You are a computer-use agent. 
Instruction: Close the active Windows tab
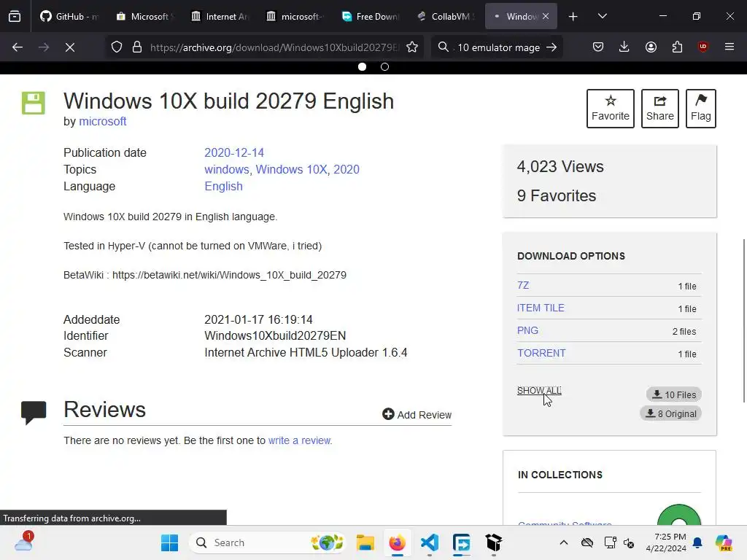pos(546,16)
